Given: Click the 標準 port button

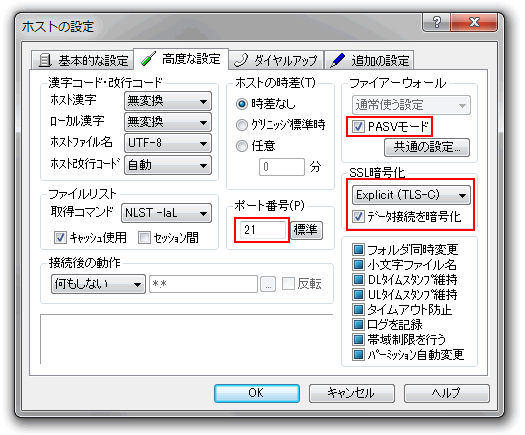Looking at the screenshot, I should click(x=306, y=230).
